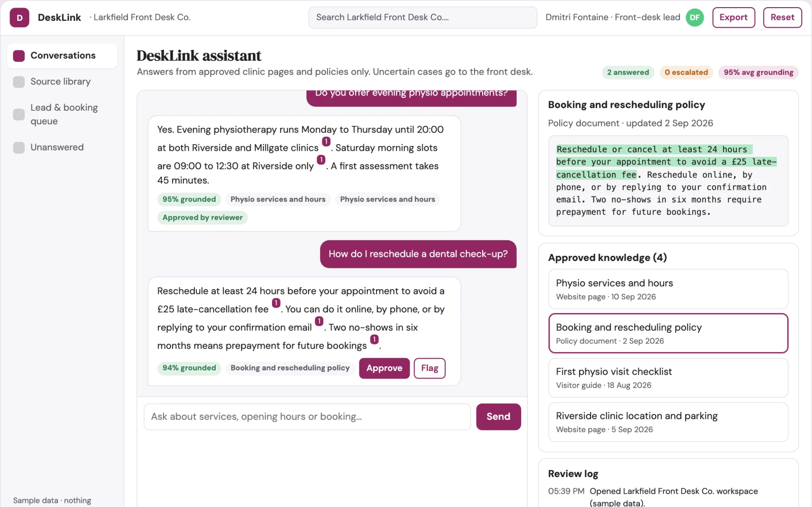
Task: Click the Review log heading
Action: tap(573, 474)
